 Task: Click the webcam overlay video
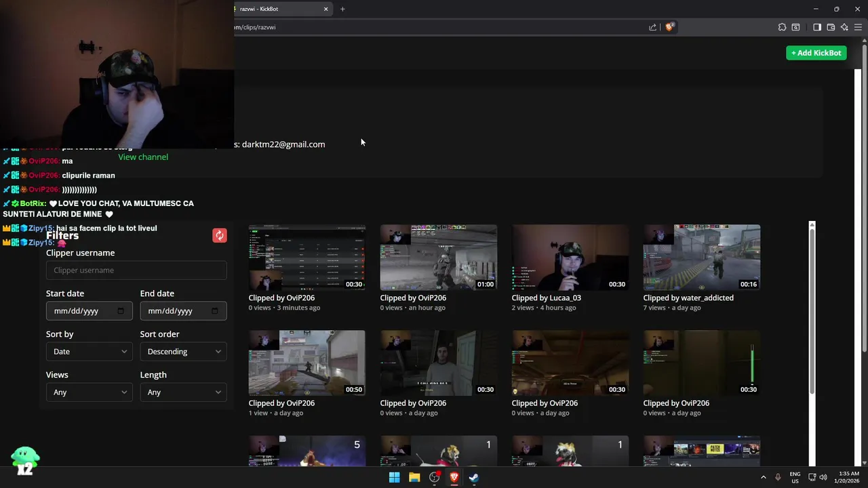pos(117,73)
